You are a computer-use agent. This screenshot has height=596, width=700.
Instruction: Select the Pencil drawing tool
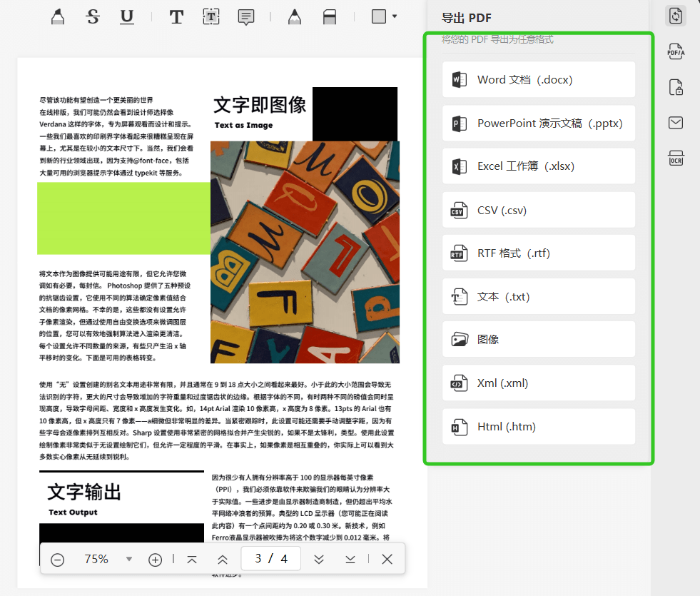[294, 16]
